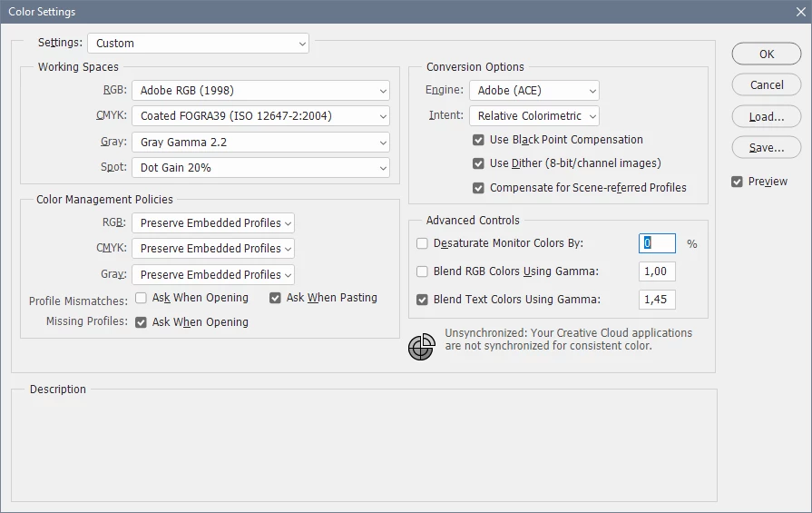Enable Desaturate Monitor Colors By checkbox
812x513 pixels.
tap(422, 243)
